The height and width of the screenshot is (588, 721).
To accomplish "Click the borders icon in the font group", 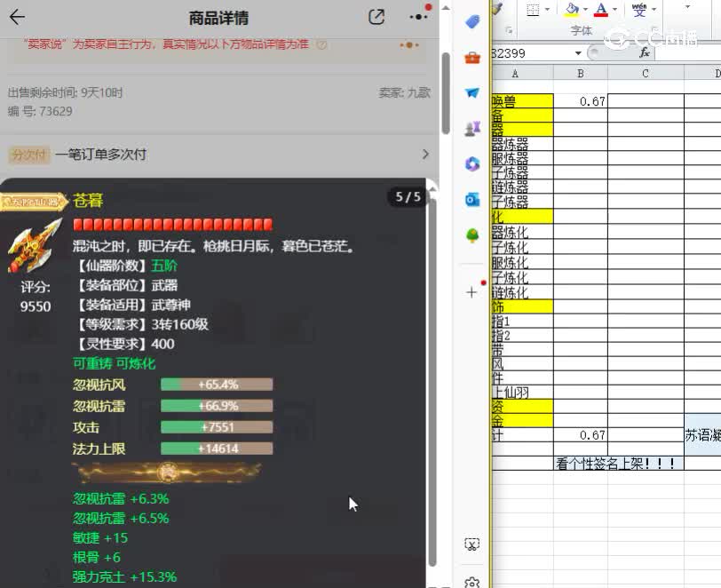I will pyautogui.click(x=533, y=9).
